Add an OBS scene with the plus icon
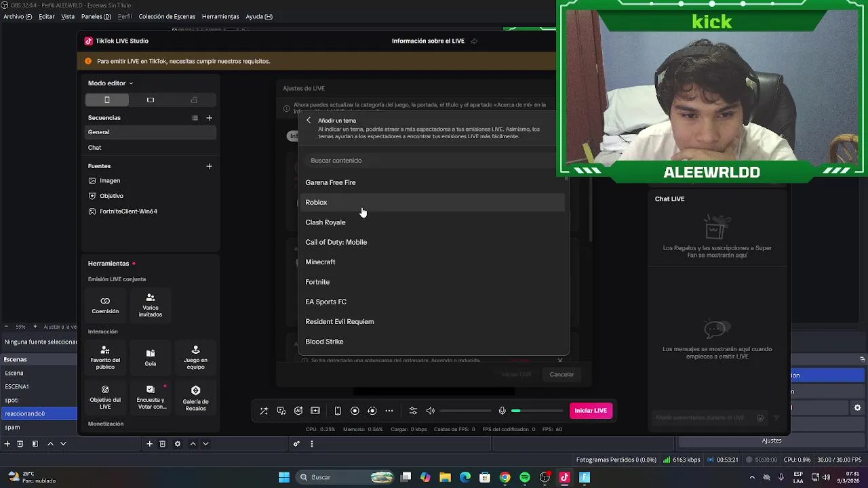Image resolution: width=868 pixels, height=488 pixels. pos(7,444)
